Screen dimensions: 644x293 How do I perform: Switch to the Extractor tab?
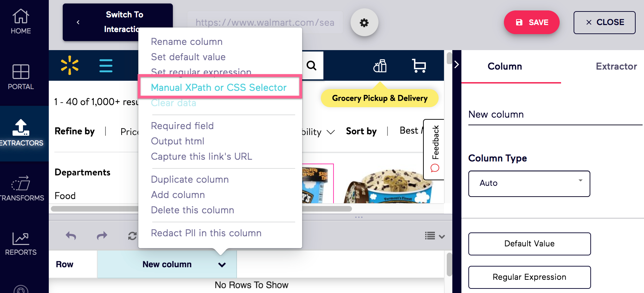point(616,66)
